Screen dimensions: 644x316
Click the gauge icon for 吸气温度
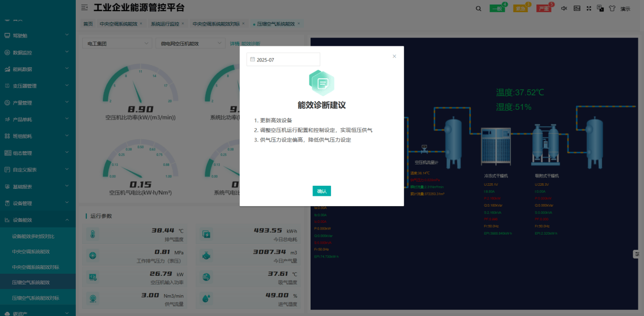(x=206, y=277)
